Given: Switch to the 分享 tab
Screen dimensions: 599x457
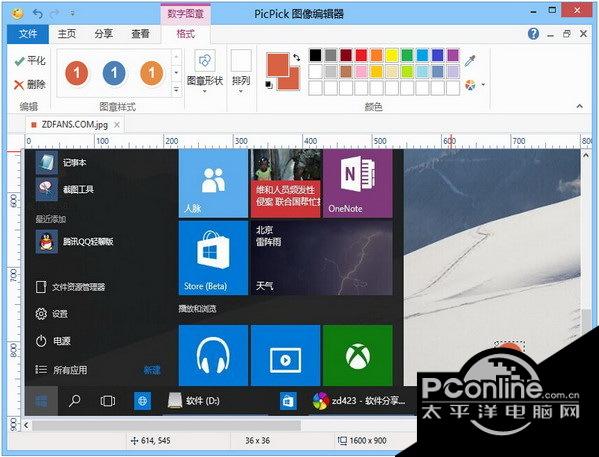Looking at the screenshot, I should (104, 34).
